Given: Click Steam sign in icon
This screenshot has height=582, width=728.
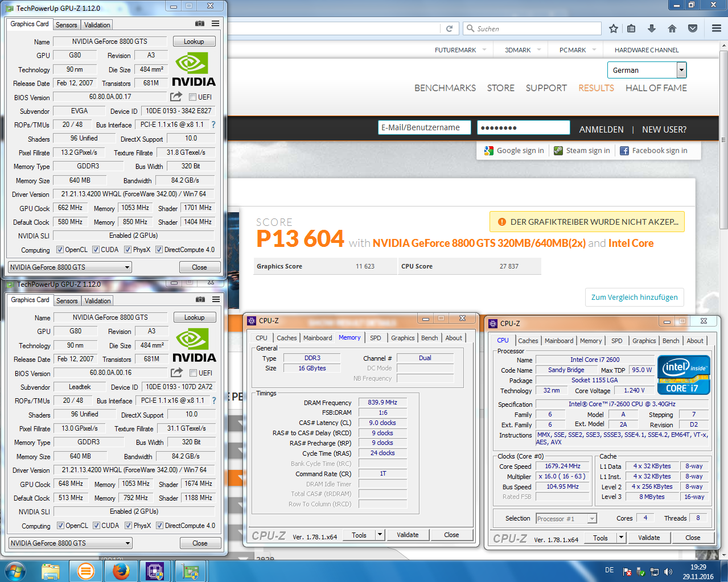Looking at the screenshot, I should [558, 151].
